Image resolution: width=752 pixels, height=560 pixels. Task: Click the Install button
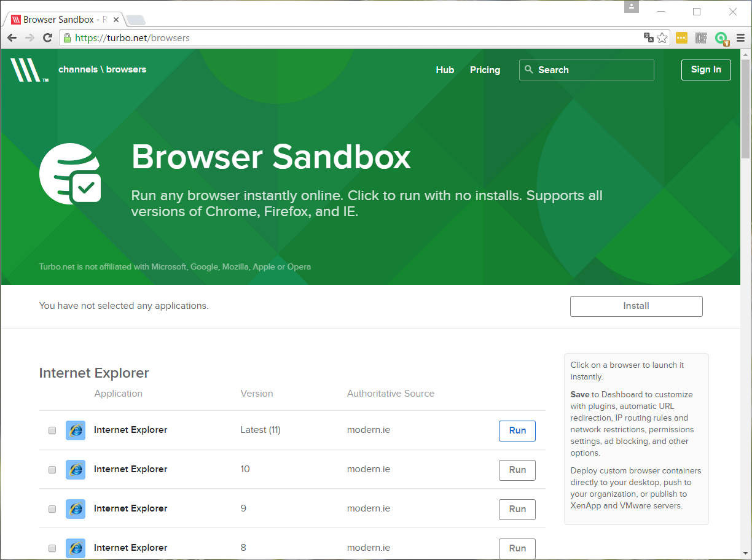636,306
